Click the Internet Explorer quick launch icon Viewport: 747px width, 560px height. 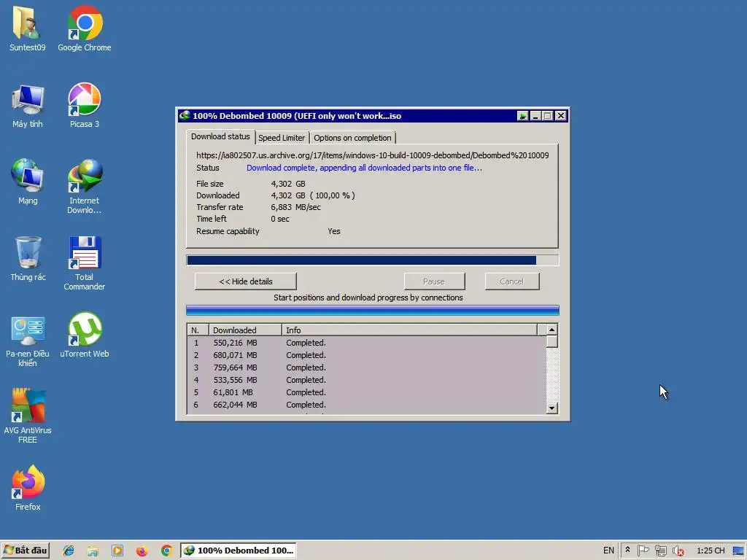(x=69, y=551)
